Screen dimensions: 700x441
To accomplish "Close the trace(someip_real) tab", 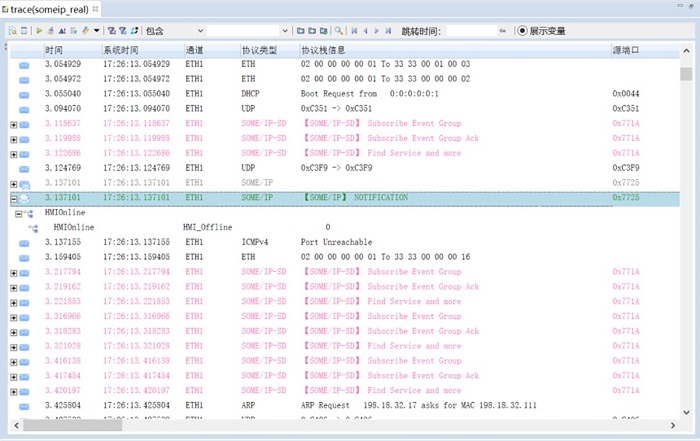I will (x=96, y=8).
